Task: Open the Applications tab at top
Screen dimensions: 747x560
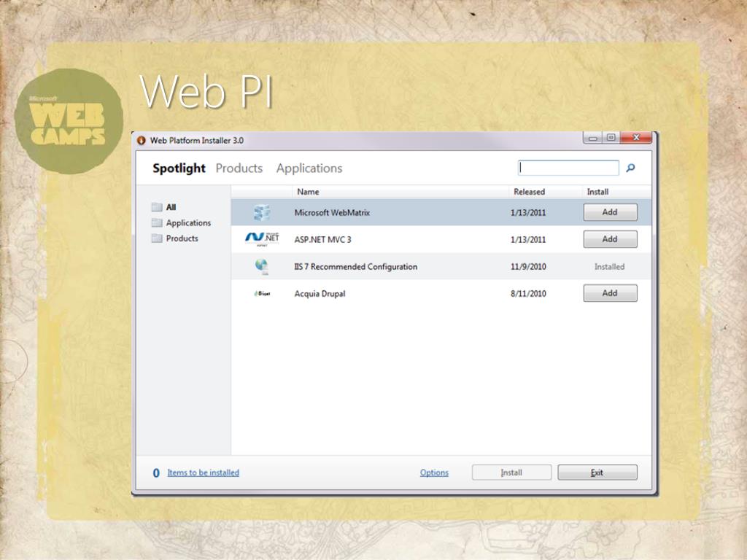Action: point(309,168)
